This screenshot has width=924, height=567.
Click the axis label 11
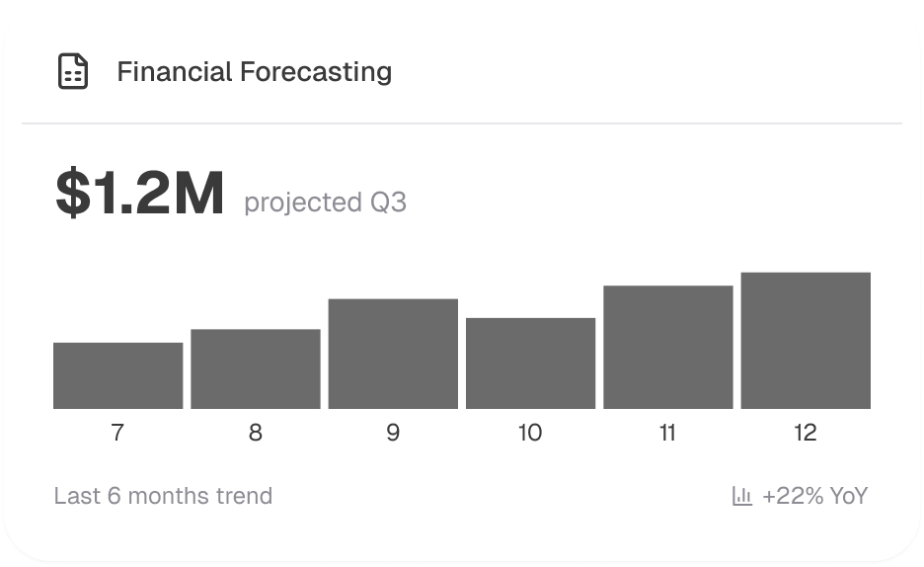click(668, 433)
